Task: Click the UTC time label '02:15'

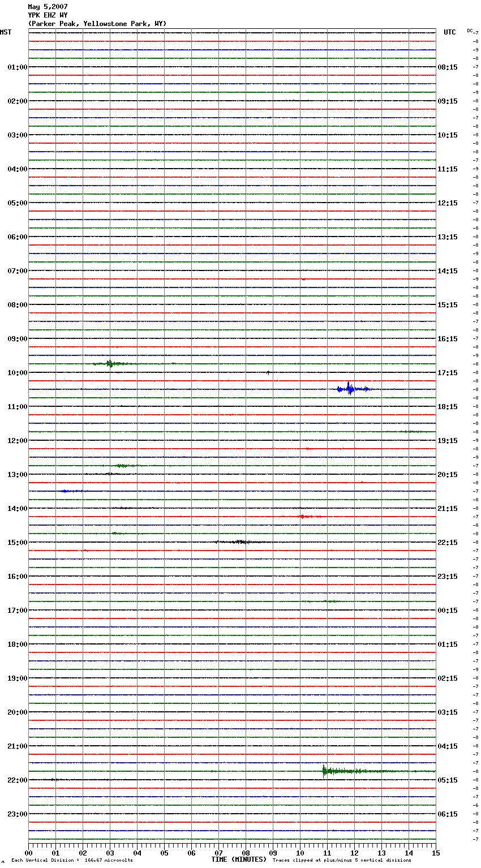Action: point(448,678)
